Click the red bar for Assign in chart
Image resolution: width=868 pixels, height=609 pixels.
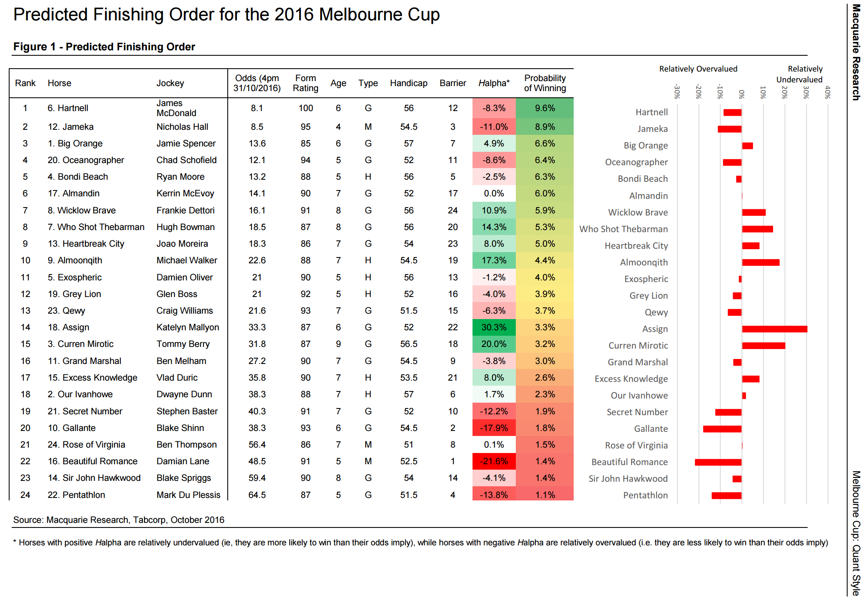pyautogui.click(x=774, y=329)
